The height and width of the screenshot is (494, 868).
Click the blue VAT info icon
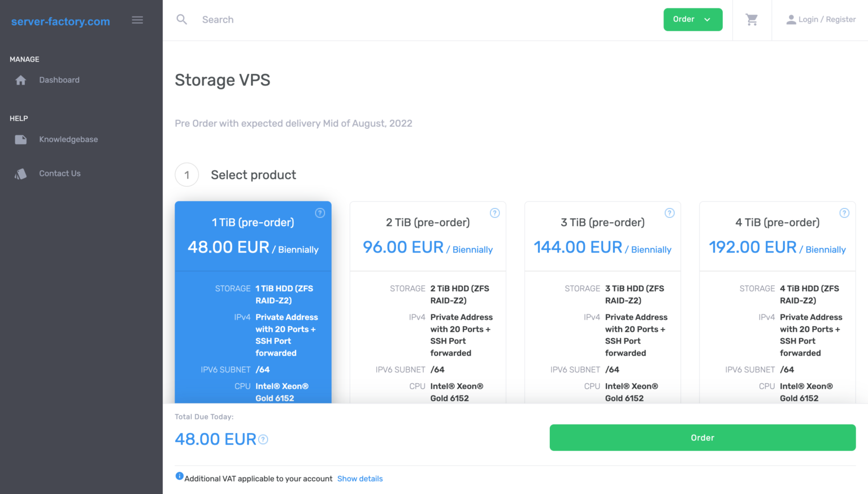point(179,476)
